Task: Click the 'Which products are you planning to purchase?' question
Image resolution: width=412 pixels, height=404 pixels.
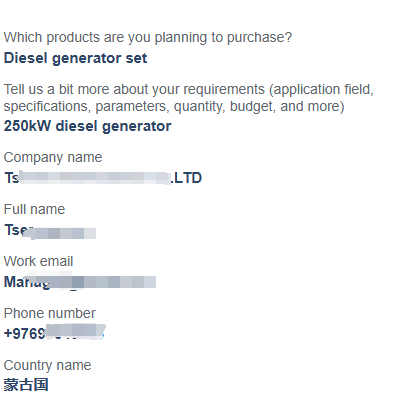Action: click(x=148, y=38)
